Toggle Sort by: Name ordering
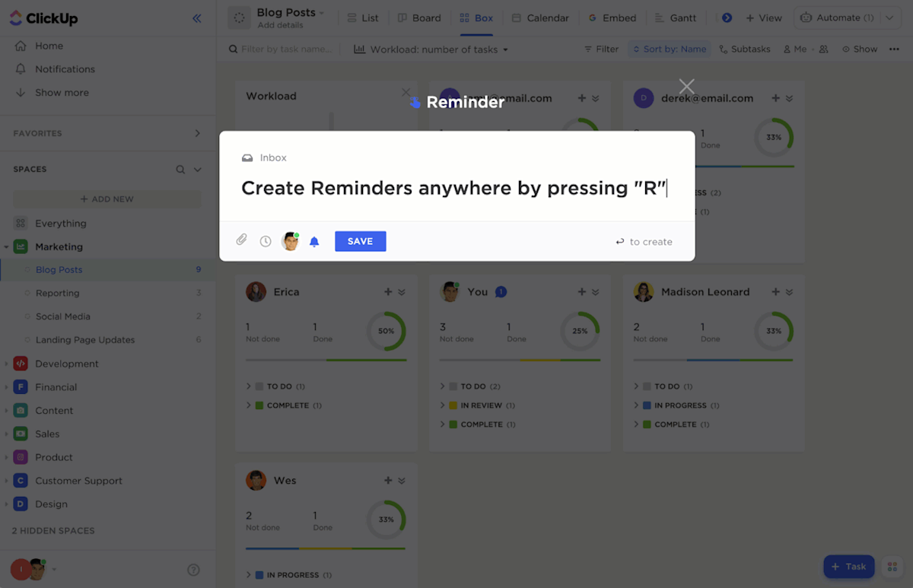Viewport: 913px width, 588px height. tap(669, 48)
